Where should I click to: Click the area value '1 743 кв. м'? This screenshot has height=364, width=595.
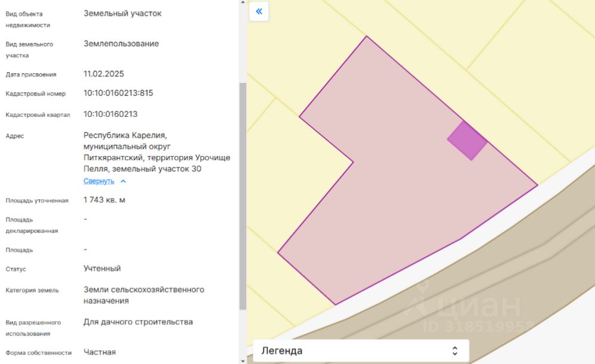[x=104, y=200]
